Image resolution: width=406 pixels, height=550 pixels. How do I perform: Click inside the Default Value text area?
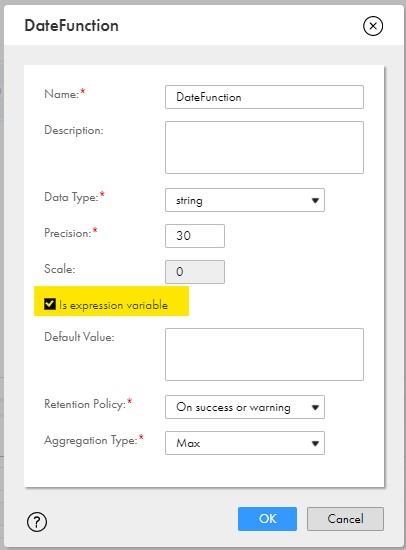point(265,354)
